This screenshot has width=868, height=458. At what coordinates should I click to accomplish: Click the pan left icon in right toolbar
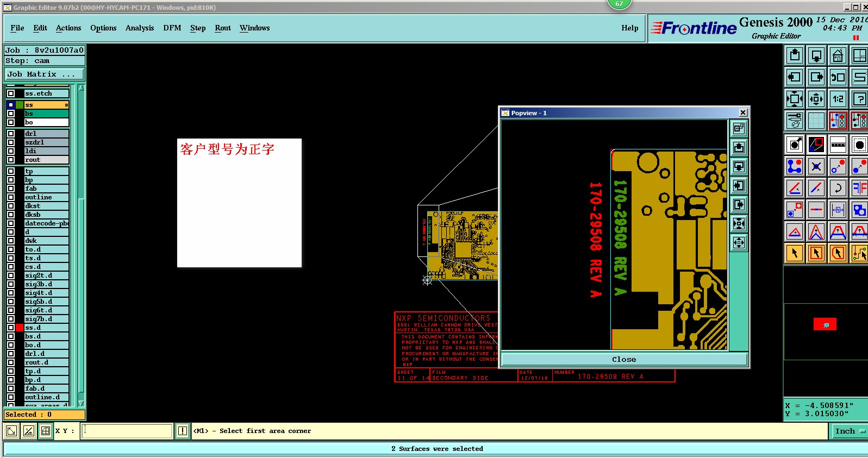coord(795,77)
